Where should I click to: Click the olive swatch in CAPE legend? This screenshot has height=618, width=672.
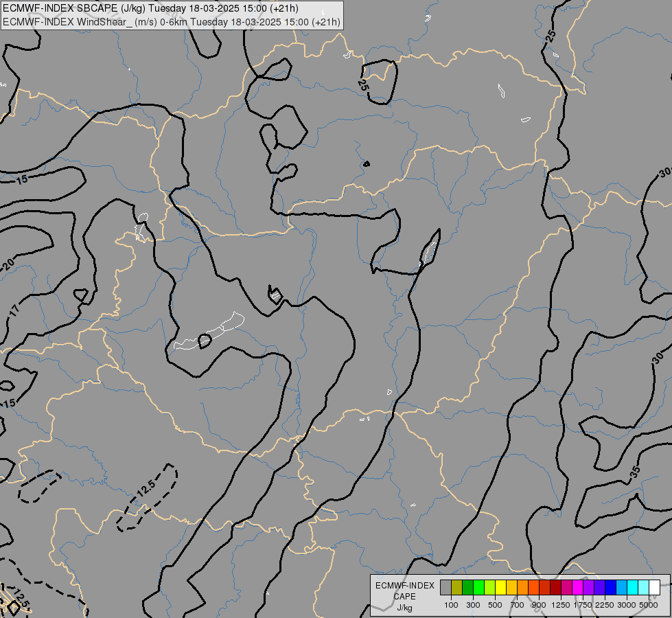tap(457, 588)
